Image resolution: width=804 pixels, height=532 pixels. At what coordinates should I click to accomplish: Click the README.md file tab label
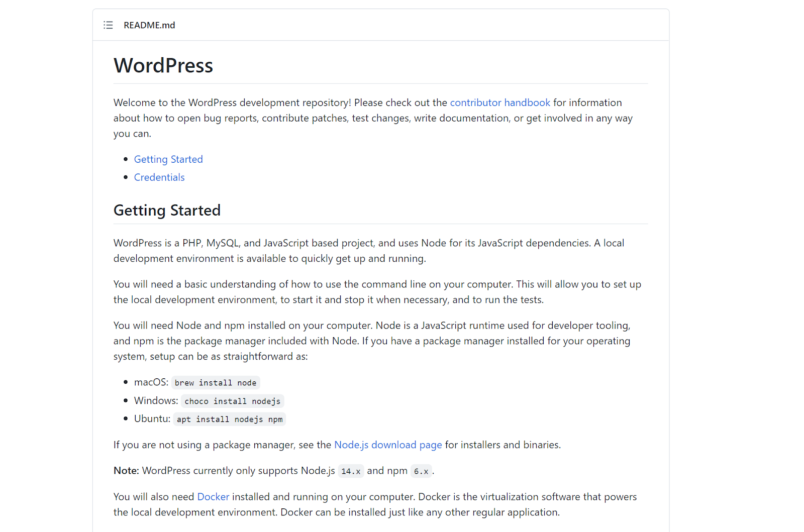(x=149, y=25)
